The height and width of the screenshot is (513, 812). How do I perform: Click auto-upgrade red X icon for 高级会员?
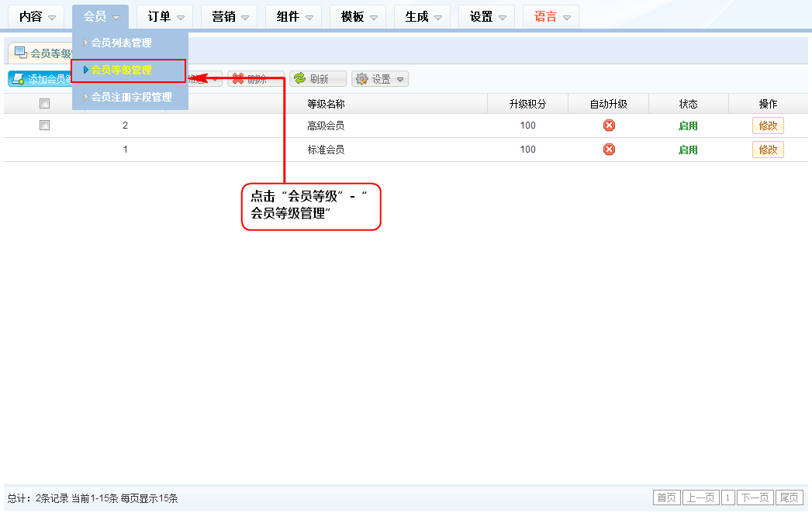[x=609, y=126]
